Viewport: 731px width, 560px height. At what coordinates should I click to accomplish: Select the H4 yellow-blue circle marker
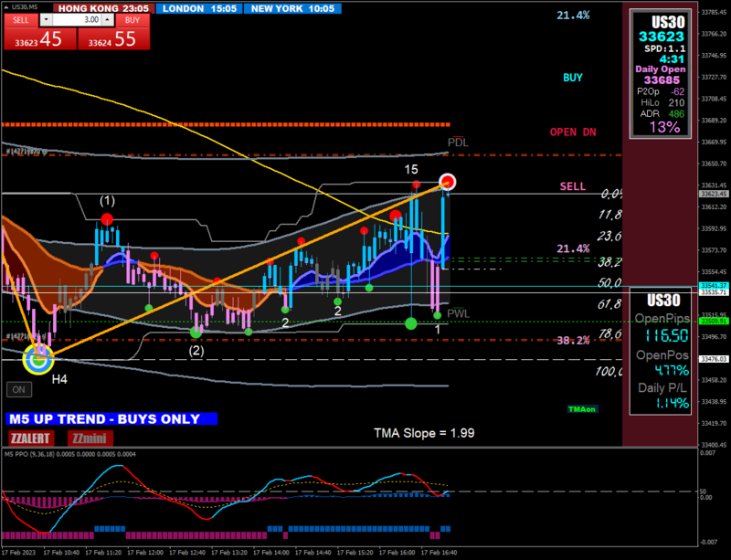[x=38, y=359]
